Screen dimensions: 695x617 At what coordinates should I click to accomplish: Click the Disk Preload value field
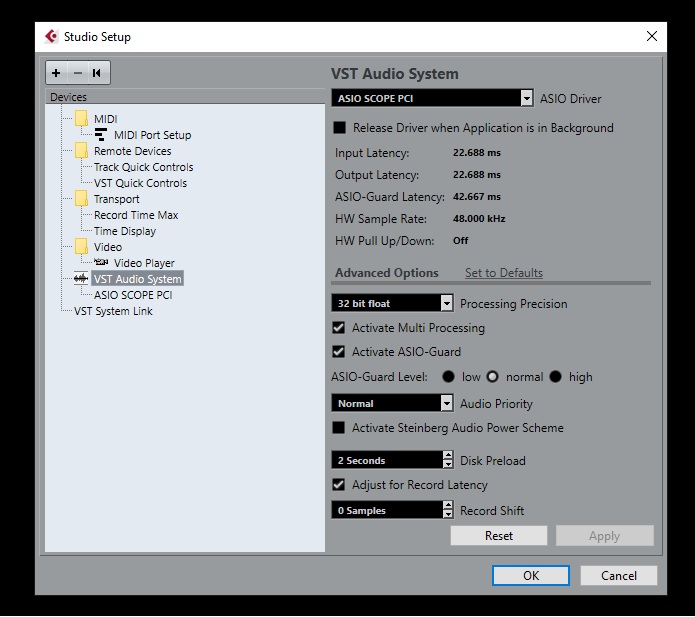(x=387, y=460)
